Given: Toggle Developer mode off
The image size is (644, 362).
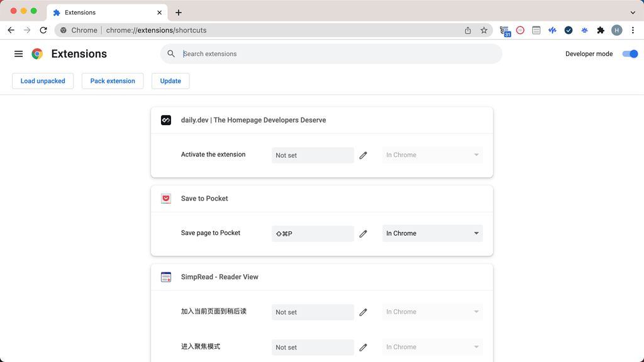Looking at the screenshot, I should [630, 53].
